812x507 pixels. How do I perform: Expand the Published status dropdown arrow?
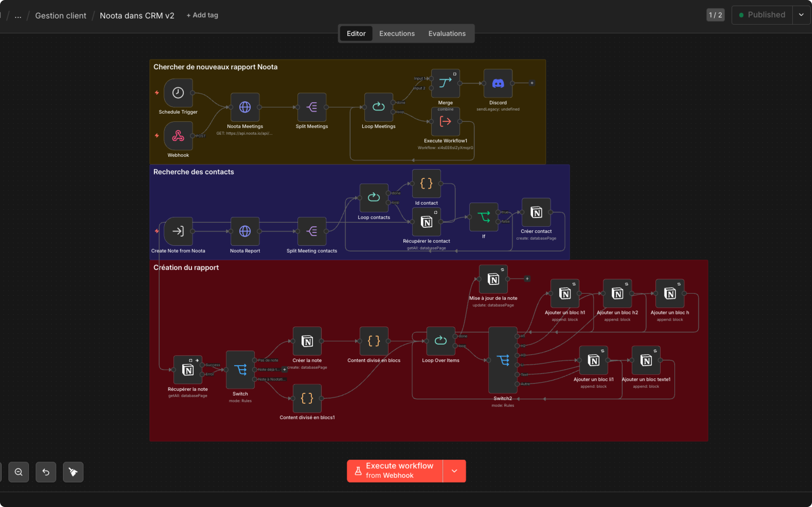click(801, 15)
